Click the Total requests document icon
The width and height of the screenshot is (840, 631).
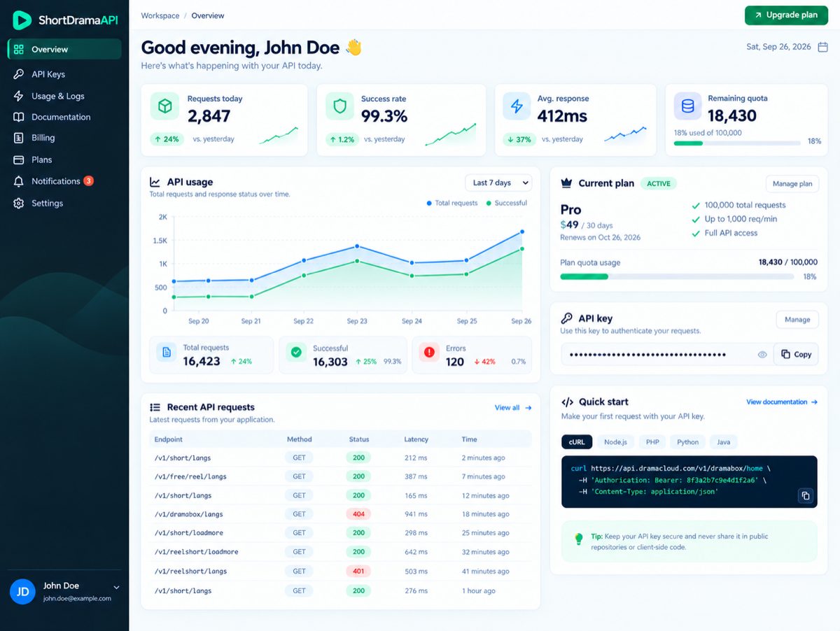167,353
